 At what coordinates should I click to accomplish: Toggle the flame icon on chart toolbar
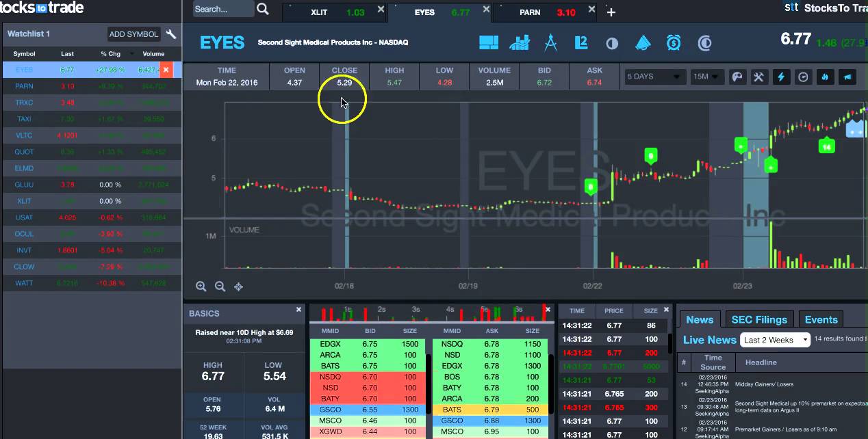825,77
